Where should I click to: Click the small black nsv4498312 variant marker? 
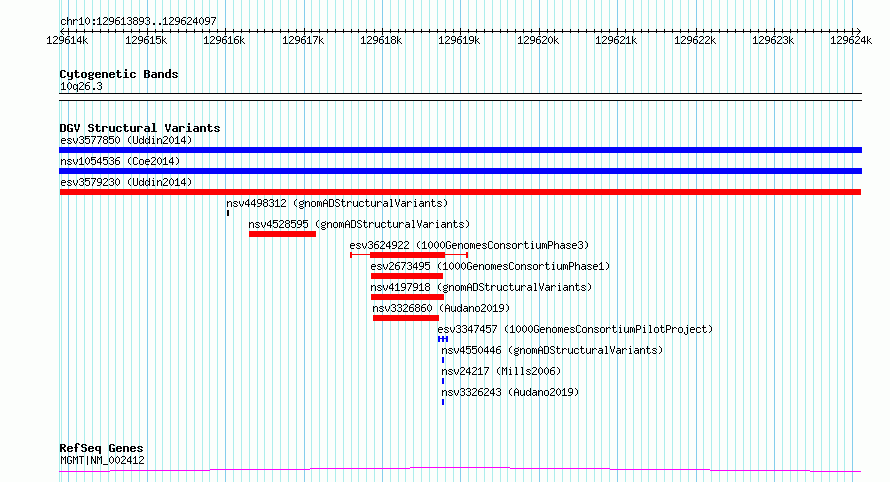[x=228, y=213]
